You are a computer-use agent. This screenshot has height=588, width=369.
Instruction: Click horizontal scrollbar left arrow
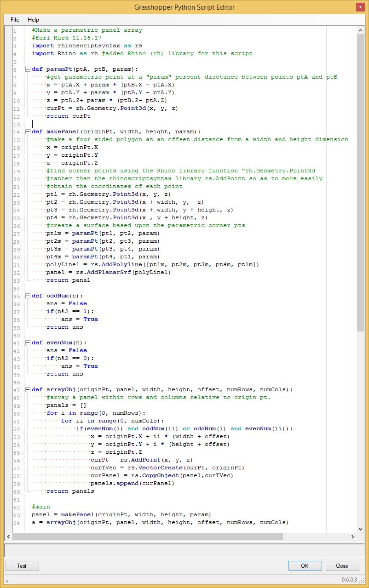9,537
